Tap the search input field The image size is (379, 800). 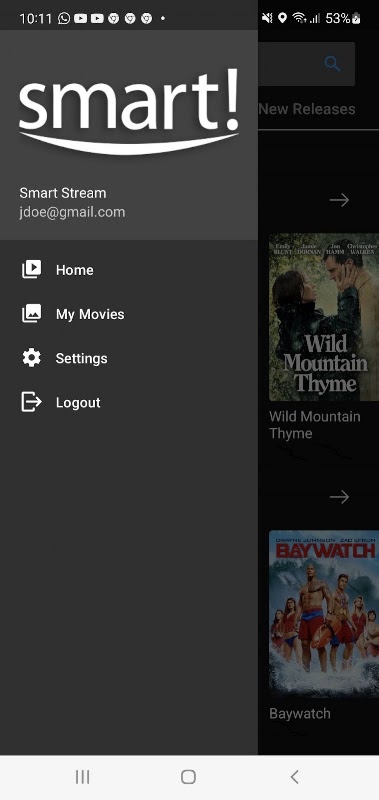[x=306, y=64]
